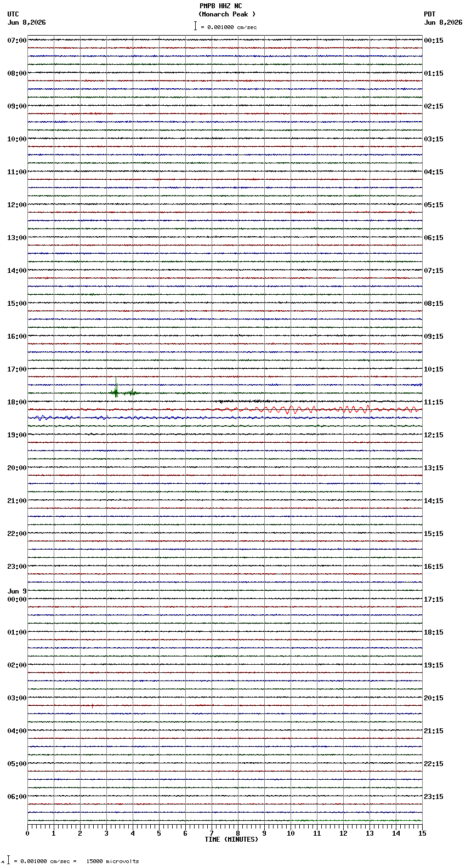Click the "02:15" PDT time label
Image resolution: width=466 pixels, height=868 pixels.
(x=434, y=106)
